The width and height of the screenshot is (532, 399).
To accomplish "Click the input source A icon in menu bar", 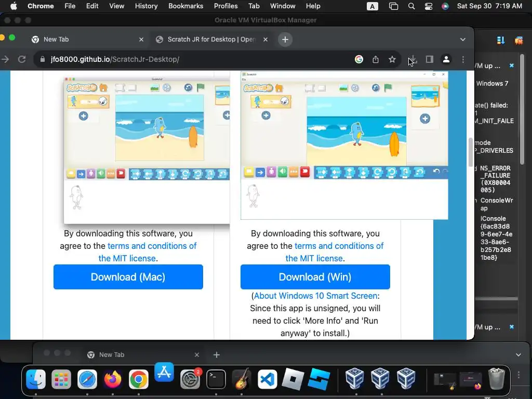I will point(372,6).
